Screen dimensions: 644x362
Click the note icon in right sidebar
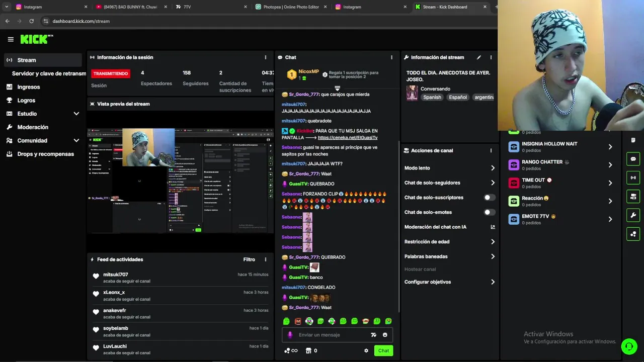[633, 140]
